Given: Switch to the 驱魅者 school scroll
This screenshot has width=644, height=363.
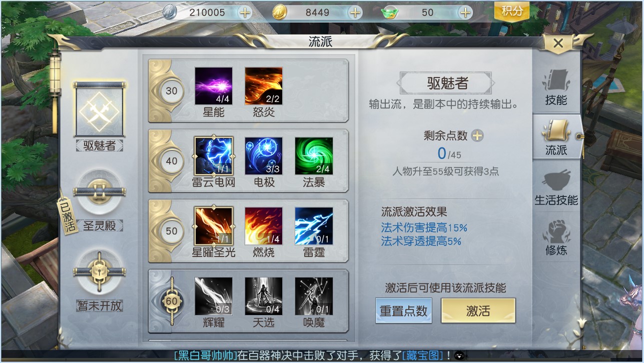Looking at the screenshot, I should 99,109.
